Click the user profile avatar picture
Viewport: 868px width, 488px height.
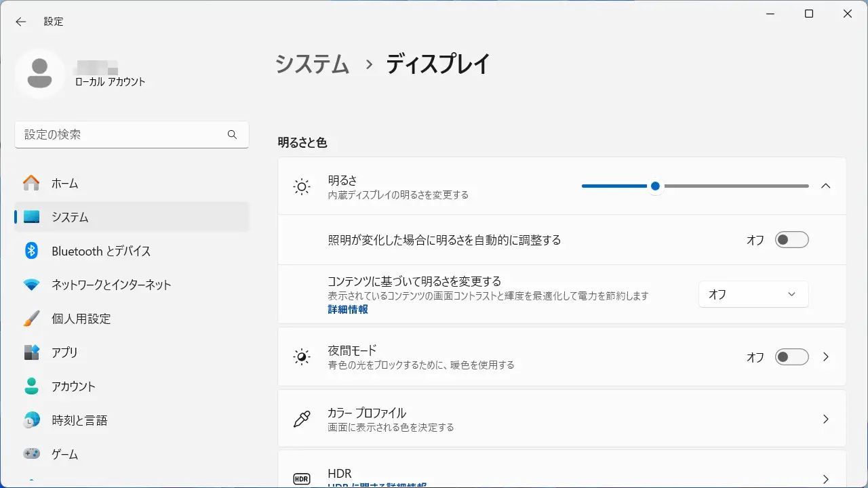40,73
